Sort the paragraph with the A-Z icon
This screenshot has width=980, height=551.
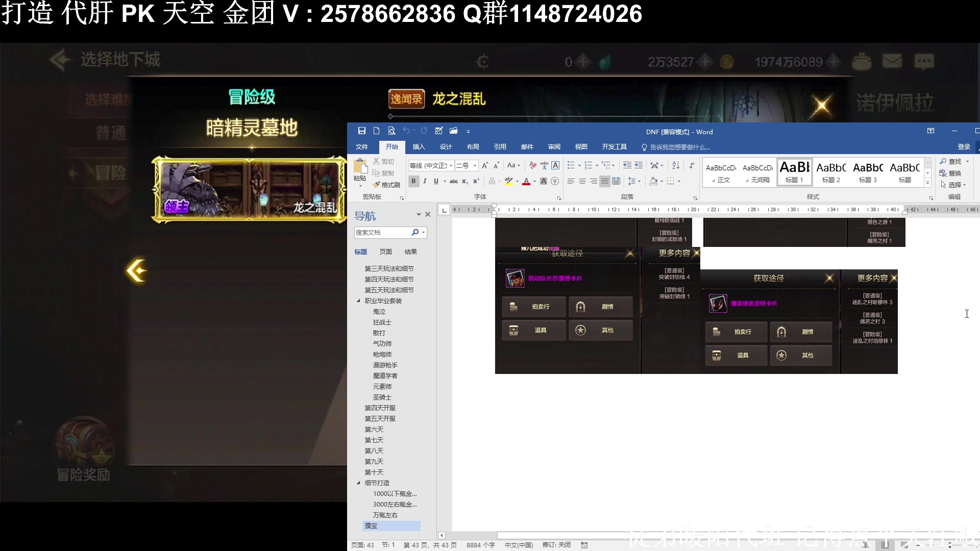pyautogui.click(x=676, y=165)
